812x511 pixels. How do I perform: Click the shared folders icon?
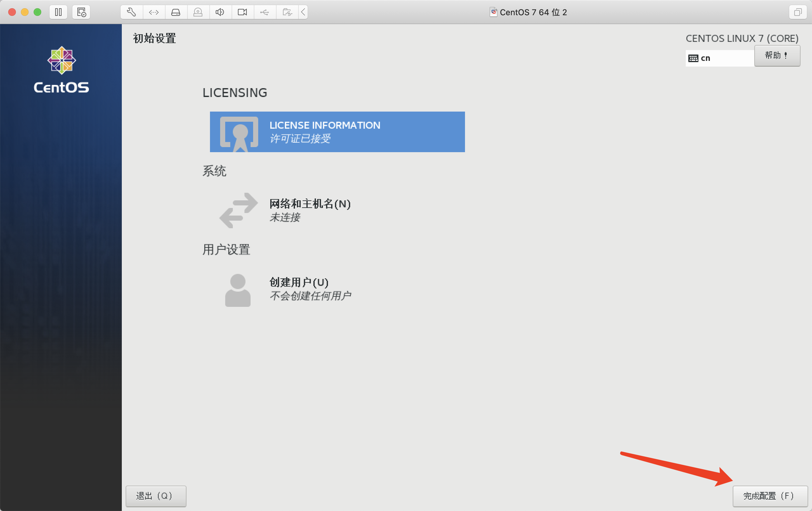(x=287, y=12)
